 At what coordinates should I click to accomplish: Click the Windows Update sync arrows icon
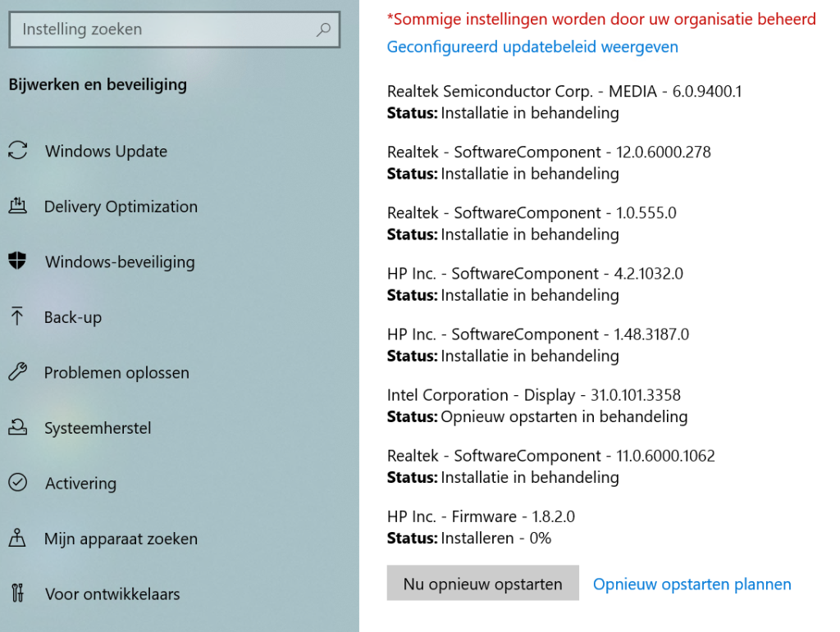coord(18,150)
